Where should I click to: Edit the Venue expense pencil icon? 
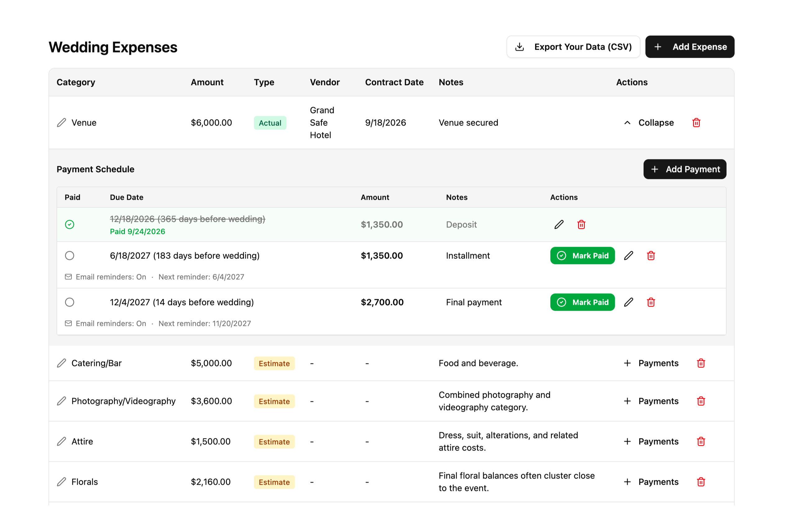pyautogui.click(x=62, y=123)
